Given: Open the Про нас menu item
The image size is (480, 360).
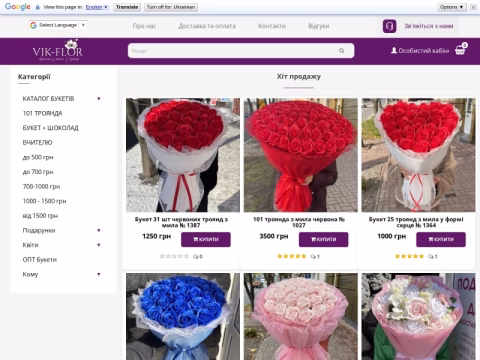Looking at the screenshot, I should [x=144, y=26].
